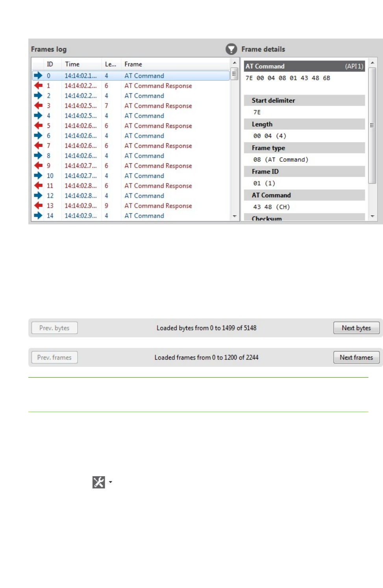Click the blue arrow icon of frame 6
Screen dimensions: 383x588
point(38,136)
